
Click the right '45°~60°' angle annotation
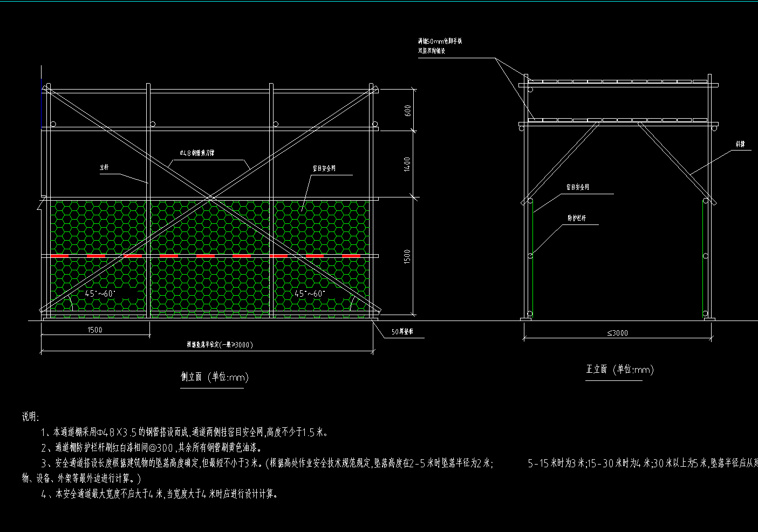310,294
